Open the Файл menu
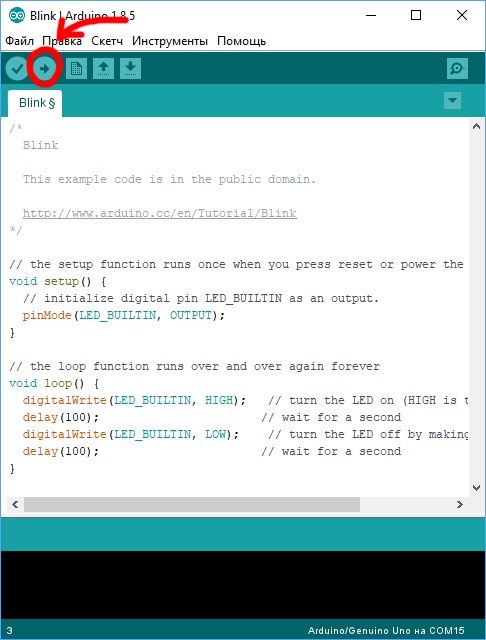Image resolution: width=486 pixels, height=640 pixels. pyautogui.click(x=19, y=41)
